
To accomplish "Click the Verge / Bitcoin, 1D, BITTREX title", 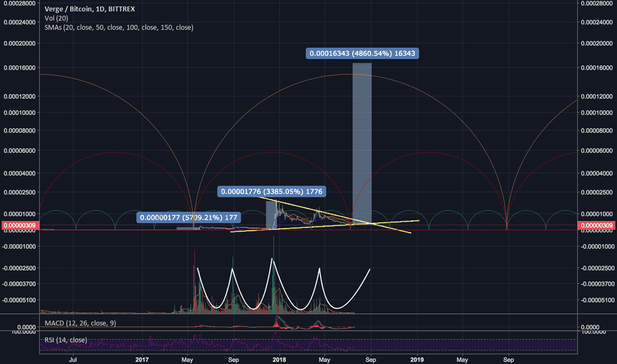I will [x=90, y=9].
